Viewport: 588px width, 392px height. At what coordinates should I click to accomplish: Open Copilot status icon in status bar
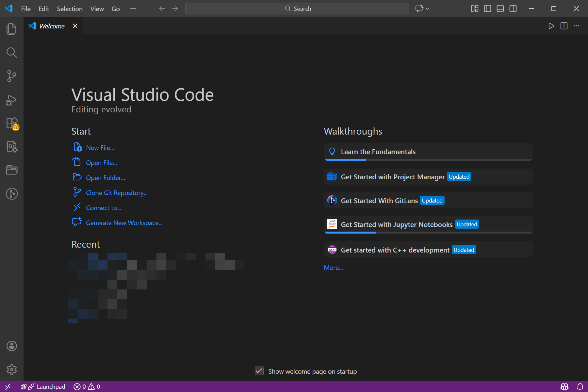(564, 387)
